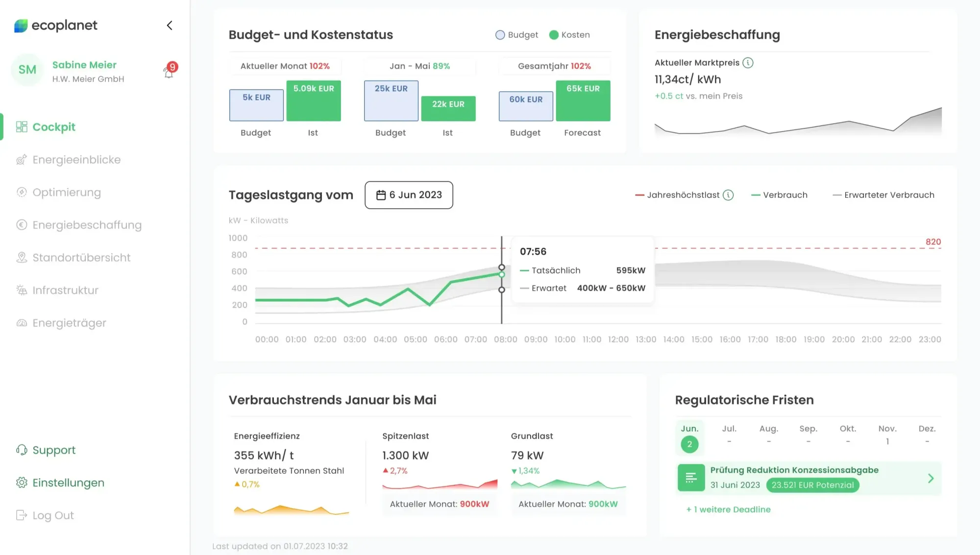Click the Einstellungen gear icon

click(x=22, y=483)
